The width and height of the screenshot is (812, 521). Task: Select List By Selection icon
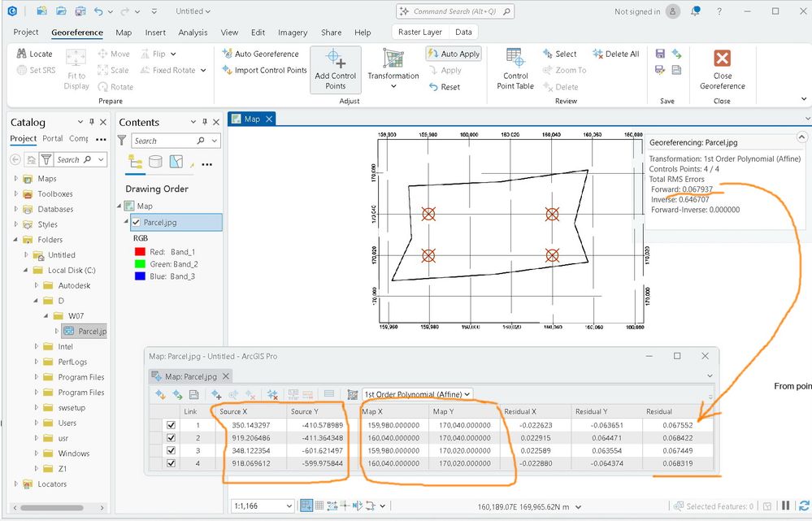coord(176,162)
